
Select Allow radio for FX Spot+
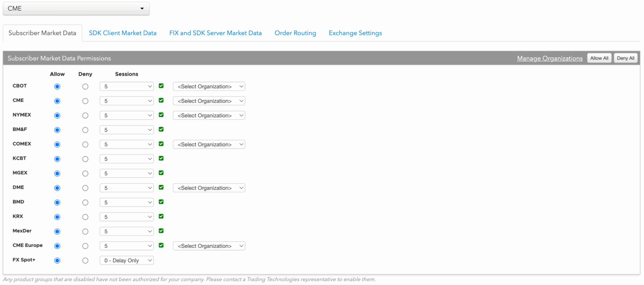pos(57,260)
